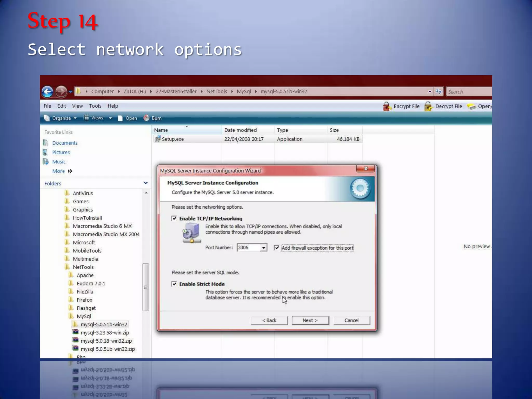Select Flashget folder in tree
This screenshot has height=399, width=532.
86,308
